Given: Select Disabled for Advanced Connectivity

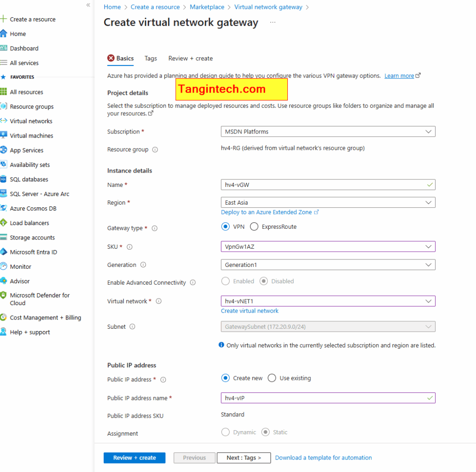Looking at the screenshot, I should (x=264, y=281).
